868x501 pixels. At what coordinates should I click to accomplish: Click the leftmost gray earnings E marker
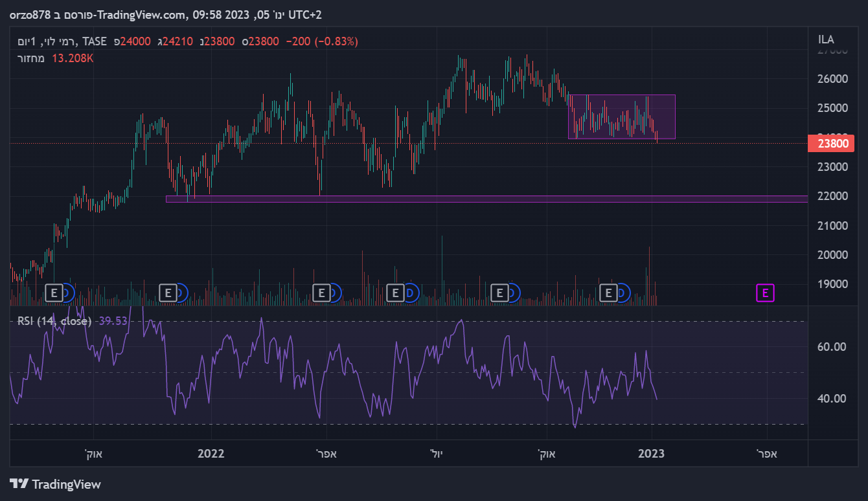(x=54, y=293)
